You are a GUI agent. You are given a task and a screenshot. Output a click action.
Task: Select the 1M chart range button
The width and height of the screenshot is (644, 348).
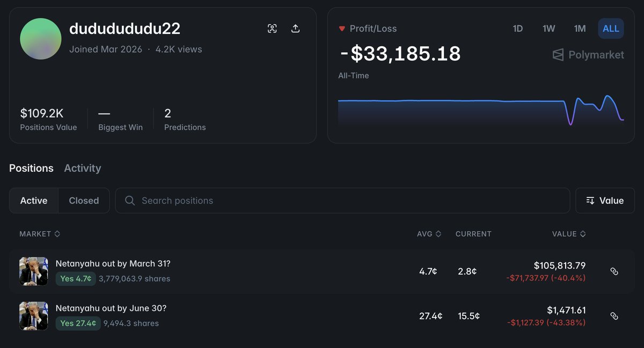580,28
